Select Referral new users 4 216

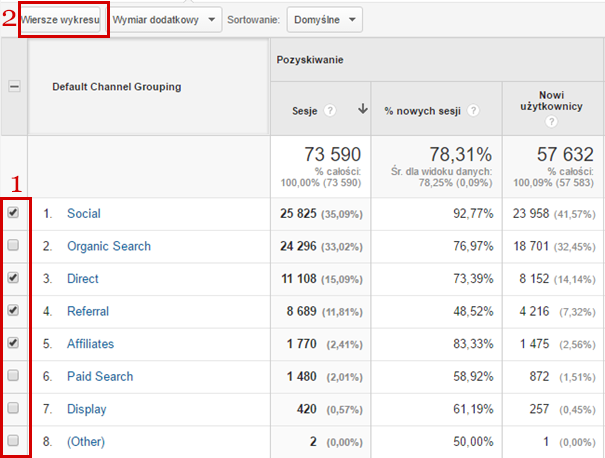(534, 311)
